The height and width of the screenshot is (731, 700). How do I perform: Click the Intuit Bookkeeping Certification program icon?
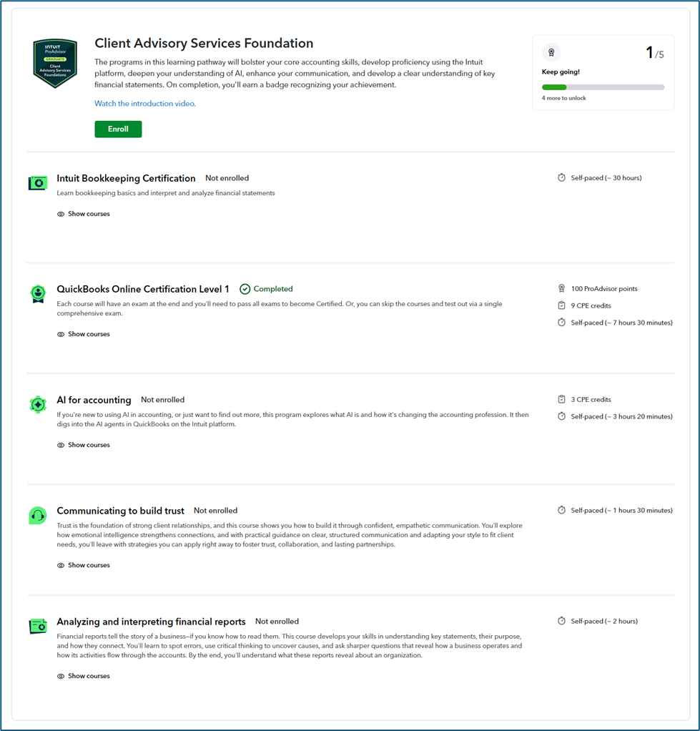click(x=38, y=183)
